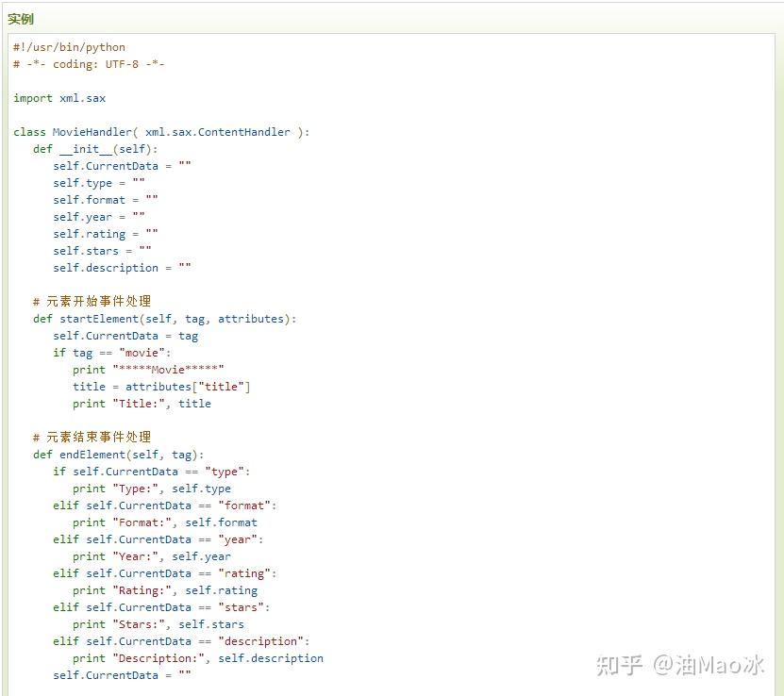Click the 'print "Type:", self.type' line
The image size is (784, 696).
tap(152, 489)
